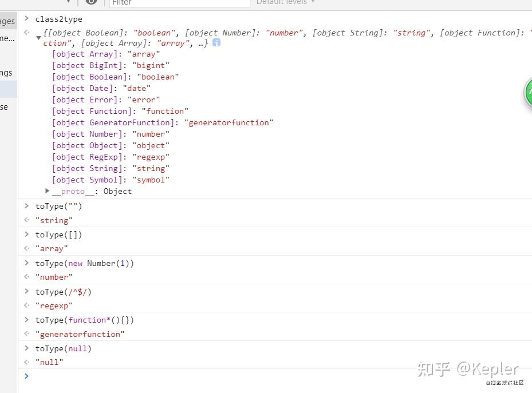The height and width of the screenshot is (393, 532).
Task: Click the output arrow before "string" result
Action: tap(26, 220)
